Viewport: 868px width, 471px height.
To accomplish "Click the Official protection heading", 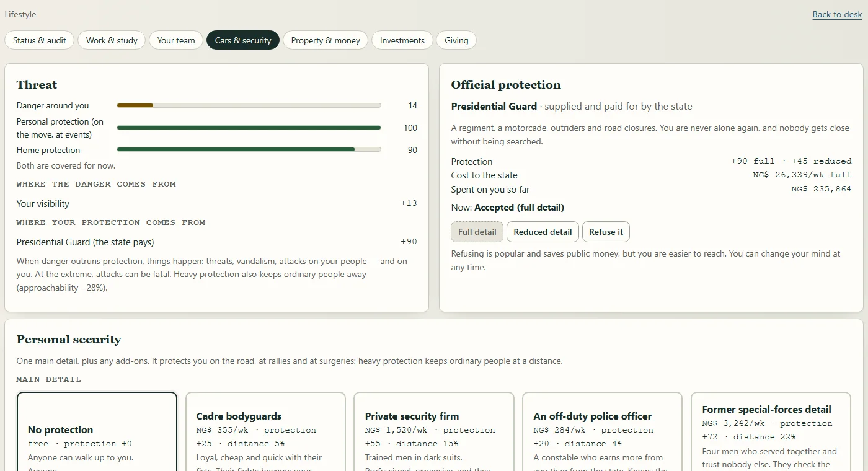I will [506, 85].
